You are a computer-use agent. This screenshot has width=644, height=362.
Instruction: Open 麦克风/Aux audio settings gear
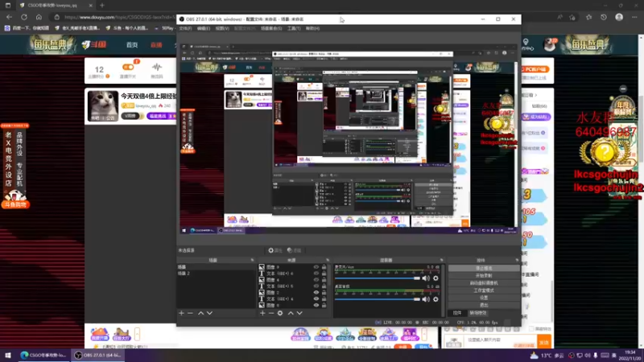436,278
